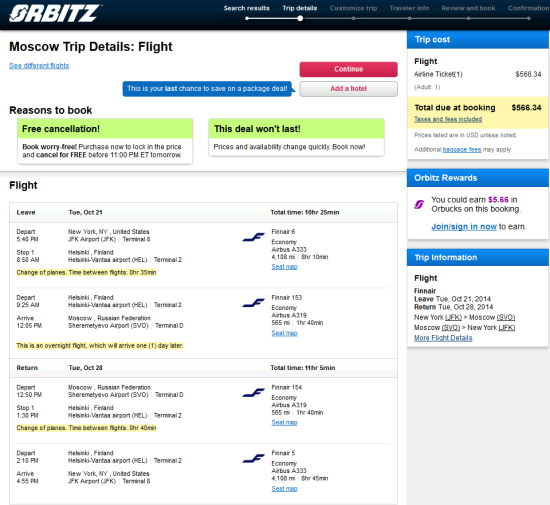This screenshot has width=550, height=505.
Task: Open the baggage fees link
Action: point(462,149)
